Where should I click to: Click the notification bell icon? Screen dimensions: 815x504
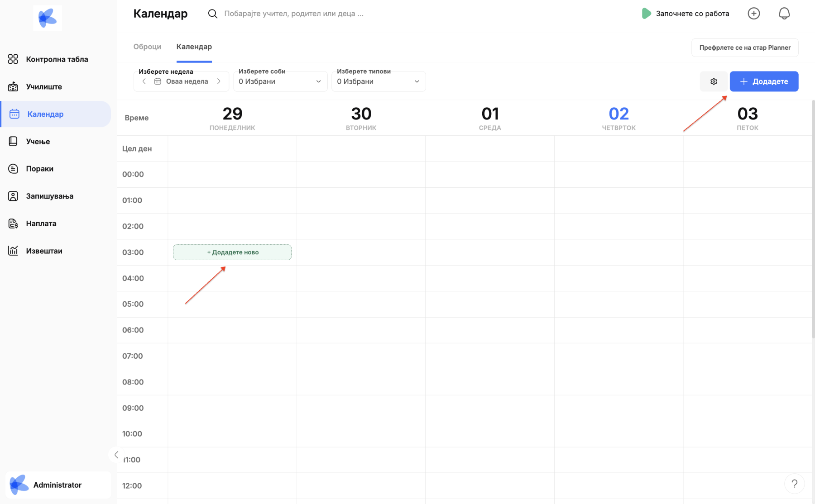tap(784, 14)
